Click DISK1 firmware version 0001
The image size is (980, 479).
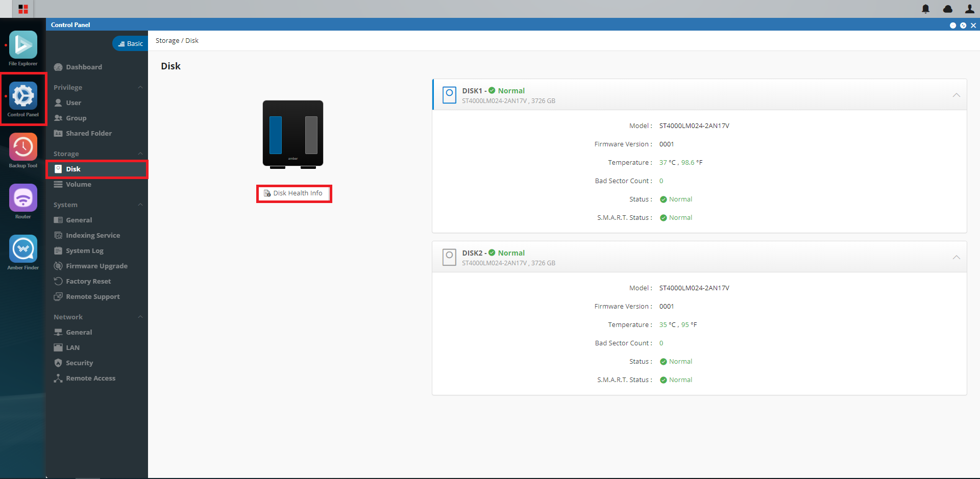667,144
